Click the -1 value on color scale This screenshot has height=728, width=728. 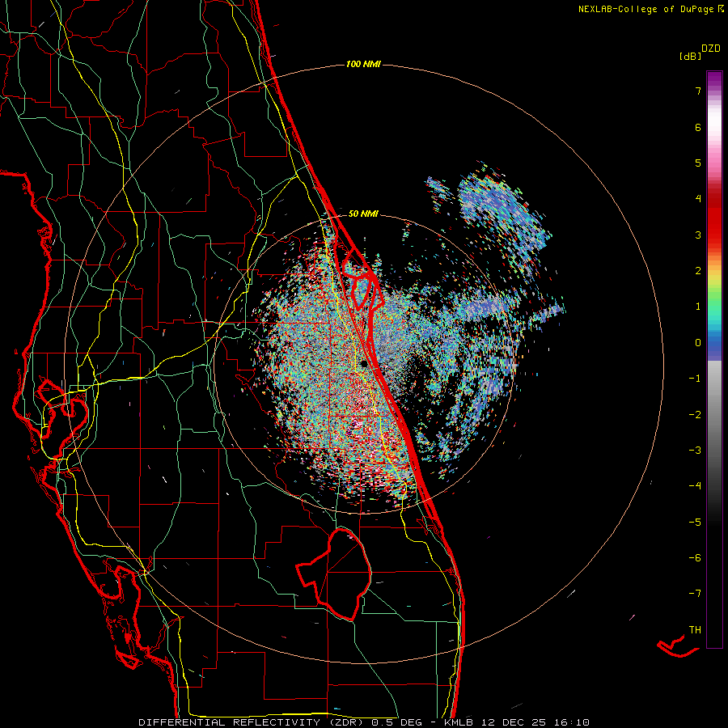pyautogui.click(x=695, y=379)
